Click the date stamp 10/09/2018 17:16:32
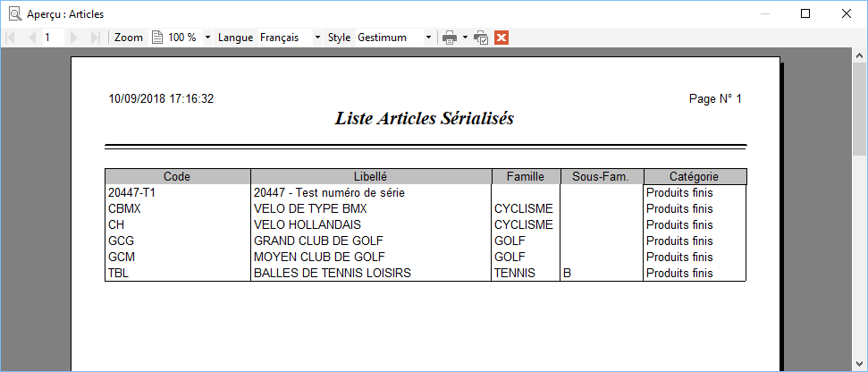The height and width of the screenshot is (372, 868). 161,99
